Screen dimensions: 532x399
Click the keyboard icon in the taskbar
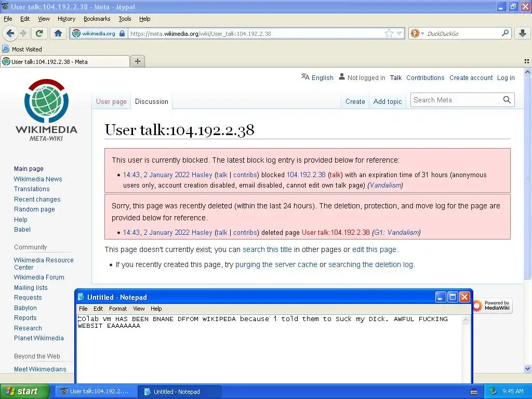coord(474,392)
